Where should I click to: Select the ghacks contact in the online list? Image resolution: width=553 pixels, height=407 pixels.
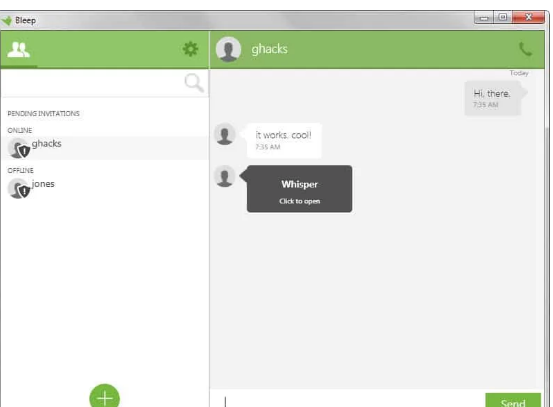(105, 148)
